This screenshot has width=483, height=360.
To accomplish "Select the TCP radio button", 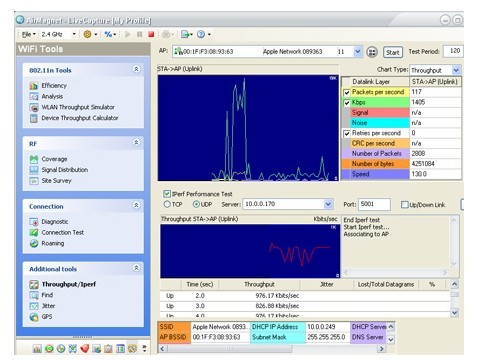I will coord(167,204).
